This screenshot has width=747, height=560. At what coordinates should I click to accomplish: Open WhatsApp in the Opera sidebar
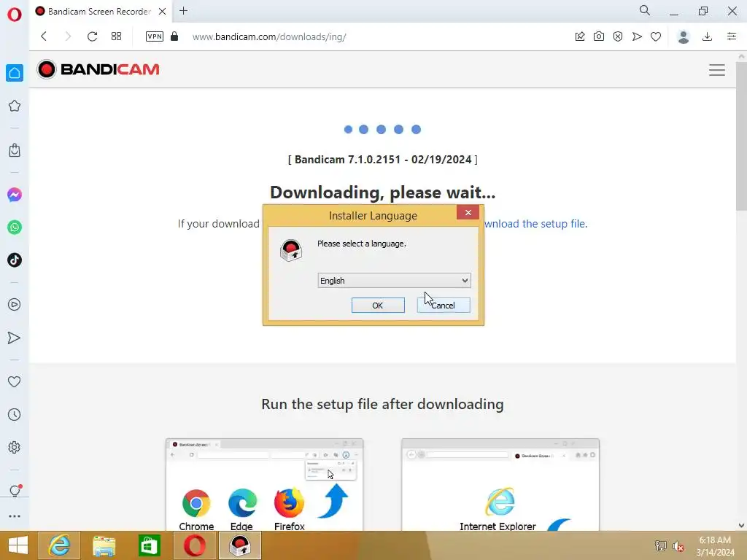(x=15, y=227)
